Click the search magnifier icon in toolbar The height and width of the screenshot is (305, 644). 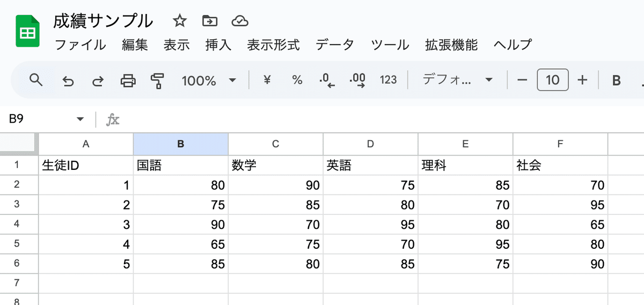point(36,80)
